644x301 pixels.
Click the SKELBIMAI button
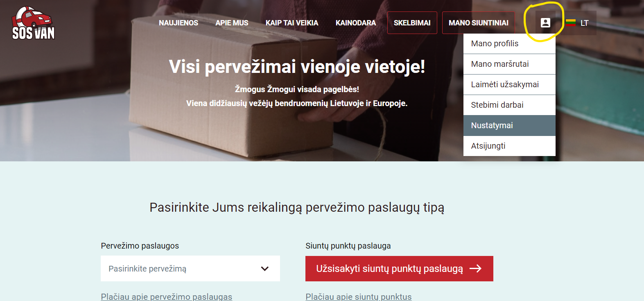(412, 23)
